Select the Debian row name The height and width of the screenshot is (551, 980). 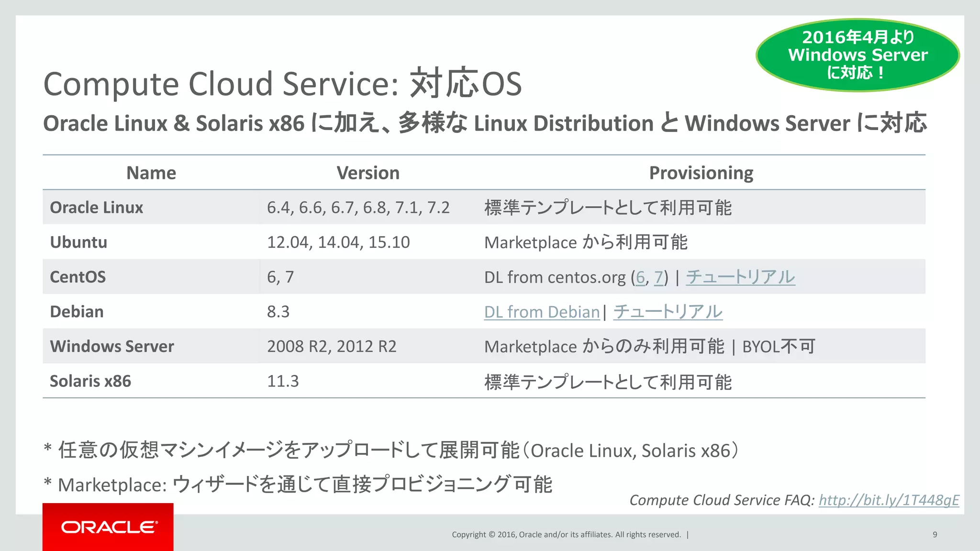tap(77, 312)
